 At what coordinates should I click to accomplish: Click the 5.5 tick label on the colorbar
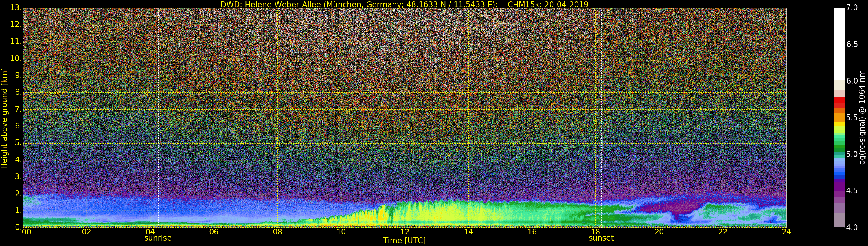click(x=852, y=118)
